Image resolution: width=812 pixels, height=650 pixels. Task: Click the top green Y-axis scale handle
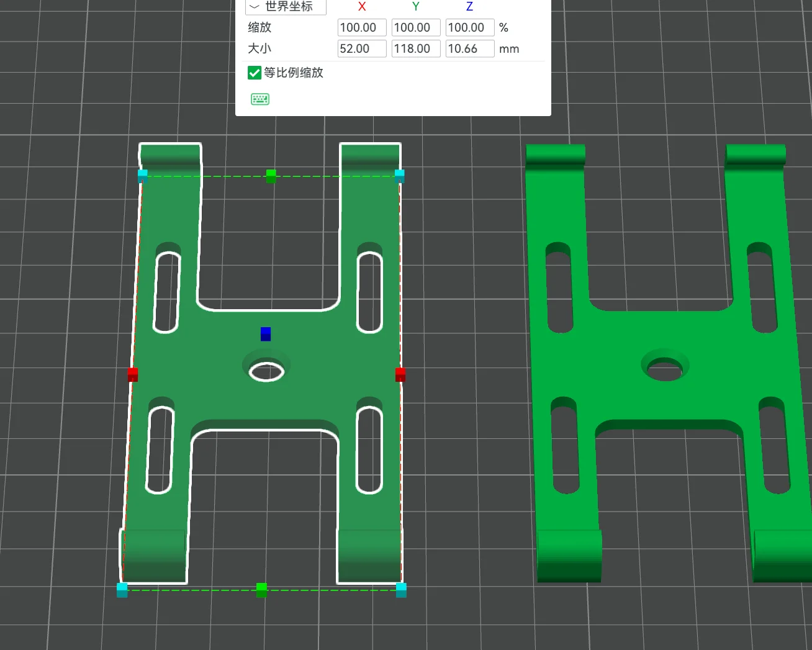pos(271,176)
